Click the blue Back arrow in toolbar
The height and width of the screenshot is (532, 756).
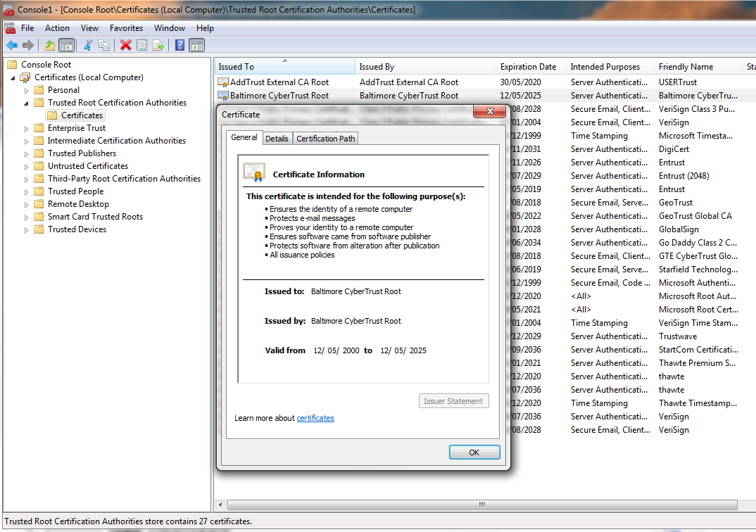12,45
